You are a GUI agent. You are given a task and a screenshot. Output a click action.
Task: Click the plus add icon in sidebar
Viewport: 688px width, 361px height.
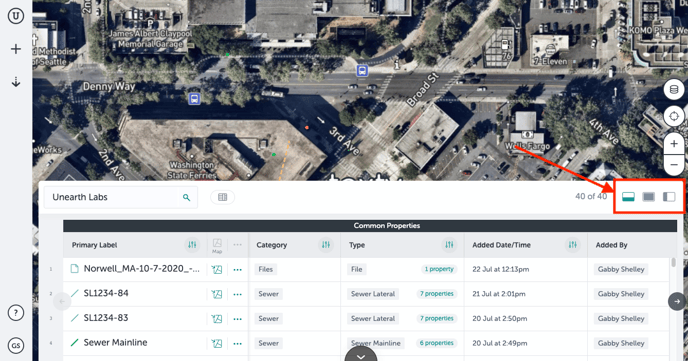click(x=16, y=49)
